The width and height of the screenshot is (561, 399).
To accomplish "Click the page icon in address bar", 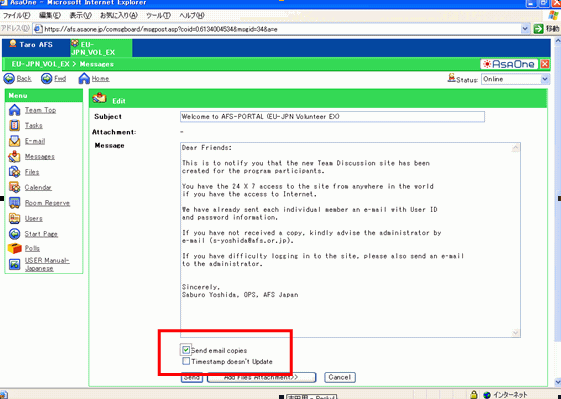I will (38, 29).
